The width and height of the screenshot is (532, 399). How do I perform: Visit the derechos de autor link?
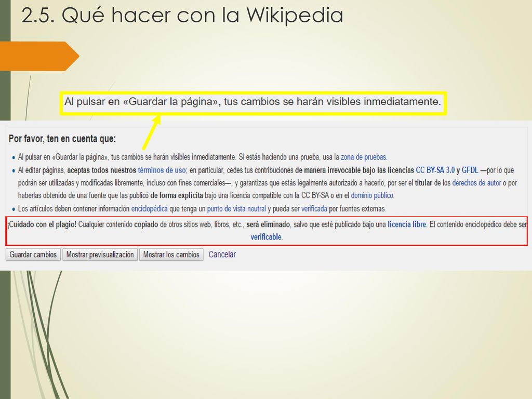click(x=476, y=183)
